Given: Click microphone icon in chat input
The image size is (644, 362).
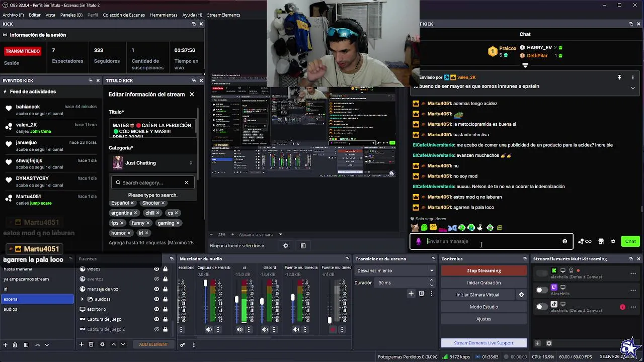Looking at the screenshot, I should pyautogui.click(x=418, y=241).
